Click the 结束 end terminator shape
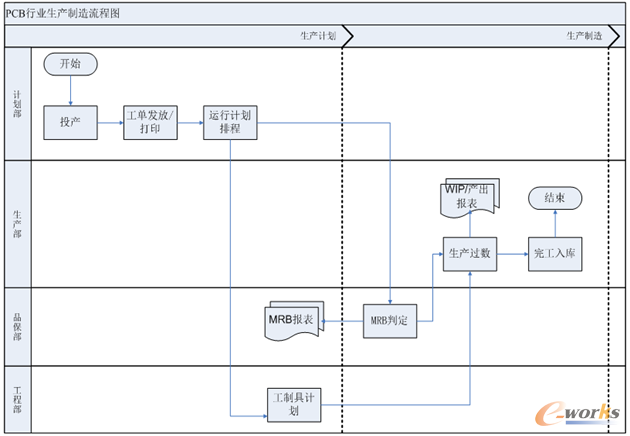Image resolution: width=630 pixels, height=436 pixels. pos(554,198)
